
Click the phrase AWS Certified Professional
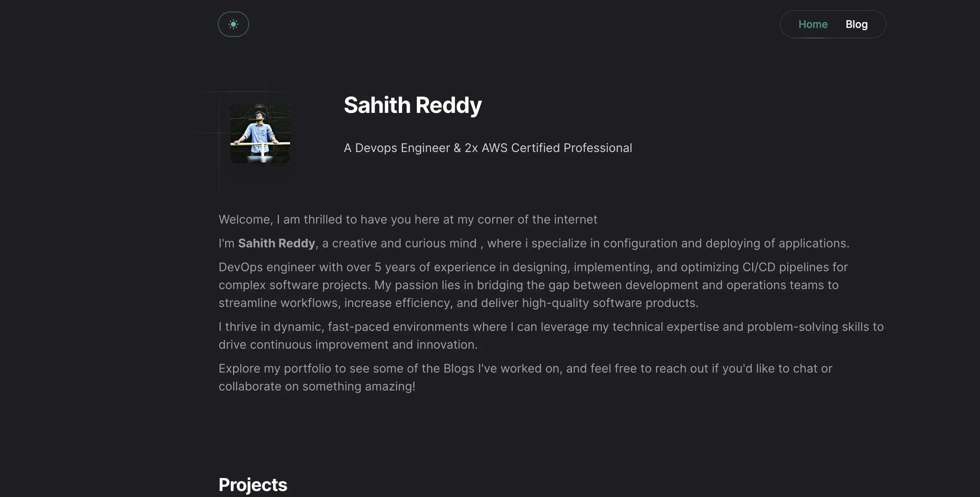pos(557,148)
